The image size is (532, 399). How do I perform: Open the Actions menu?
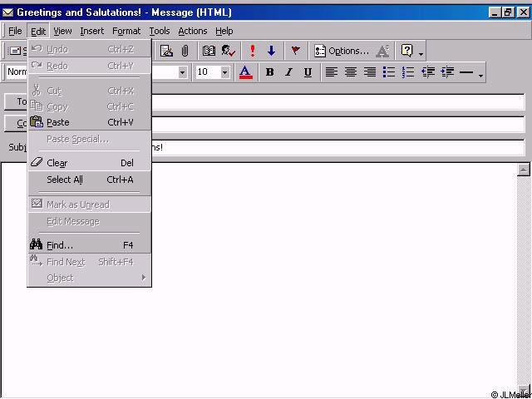pos(193,32)
